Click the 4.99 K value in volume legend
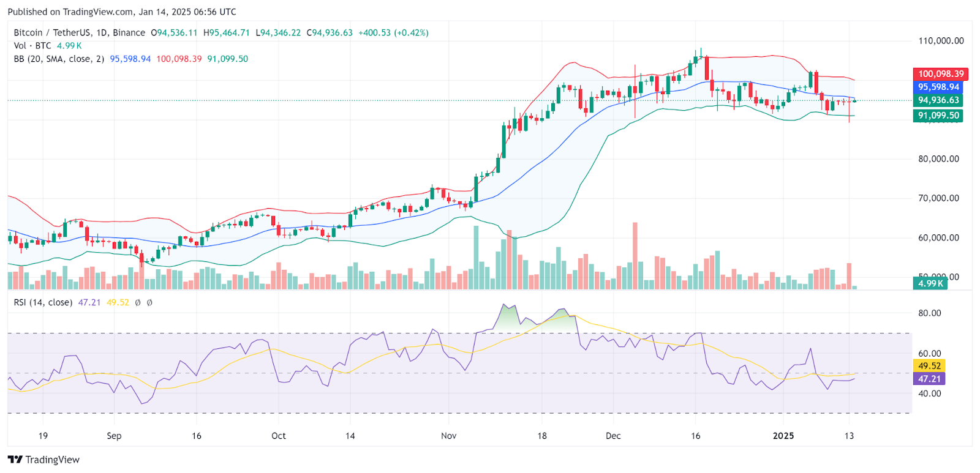Viewport: 980px width, 473px height. (69, 46)
